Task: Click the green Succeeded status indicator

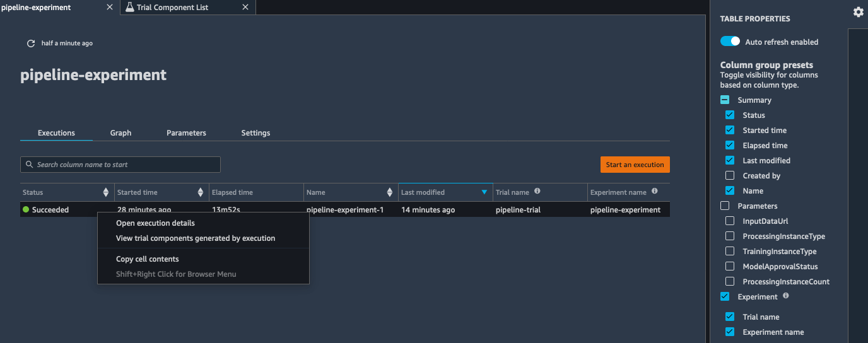Action: [26, 210]
